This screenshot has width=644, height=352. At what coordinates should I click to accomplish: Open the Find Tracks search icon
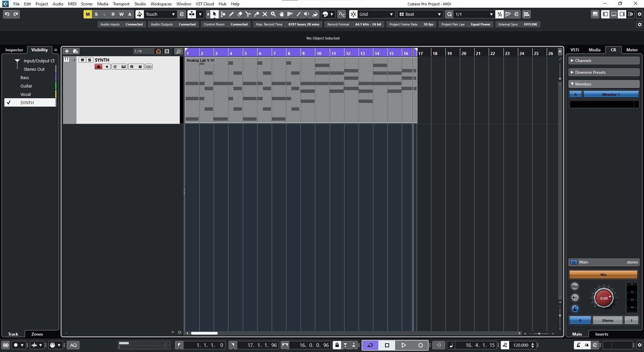point(178,51)
